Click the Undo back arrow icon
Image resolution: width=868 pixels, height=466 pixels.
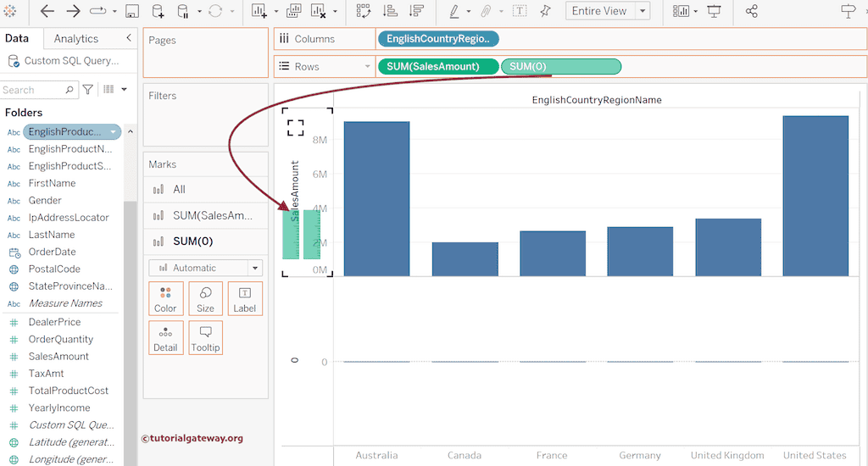47,11
